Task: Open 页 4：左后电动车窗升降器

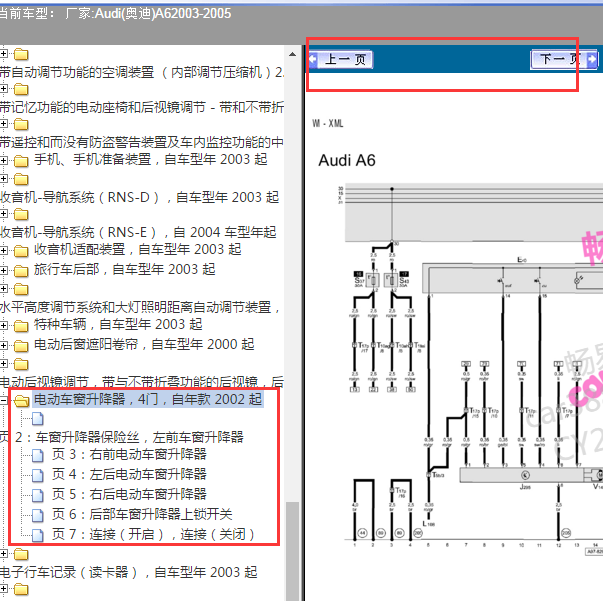Action: pos(129,474)
